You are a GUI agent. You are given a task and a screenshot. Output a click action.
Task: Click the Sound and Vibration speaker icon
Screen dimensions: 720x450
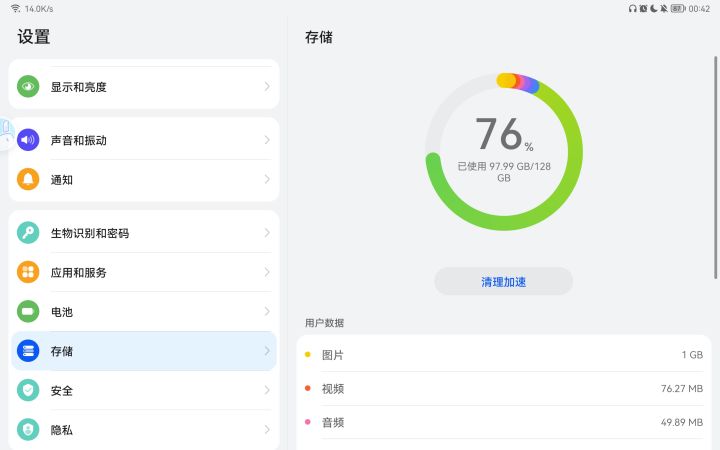tap(28, 140)
